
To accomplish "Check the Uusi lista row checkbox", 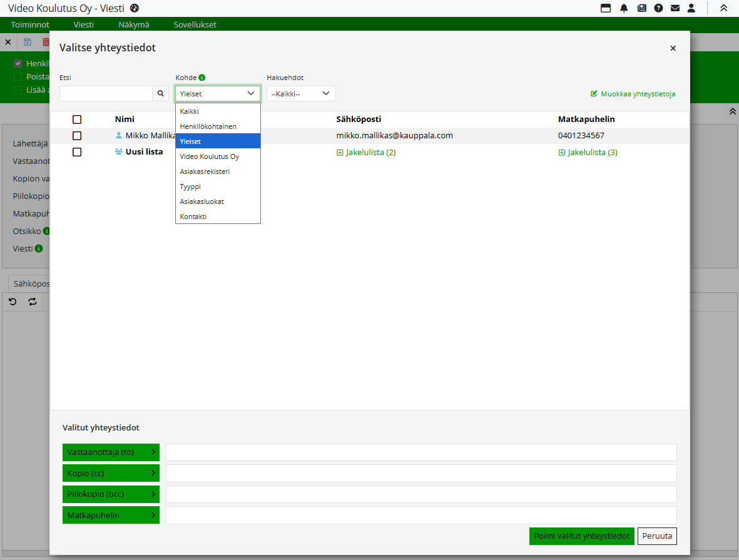I will 77,152.
